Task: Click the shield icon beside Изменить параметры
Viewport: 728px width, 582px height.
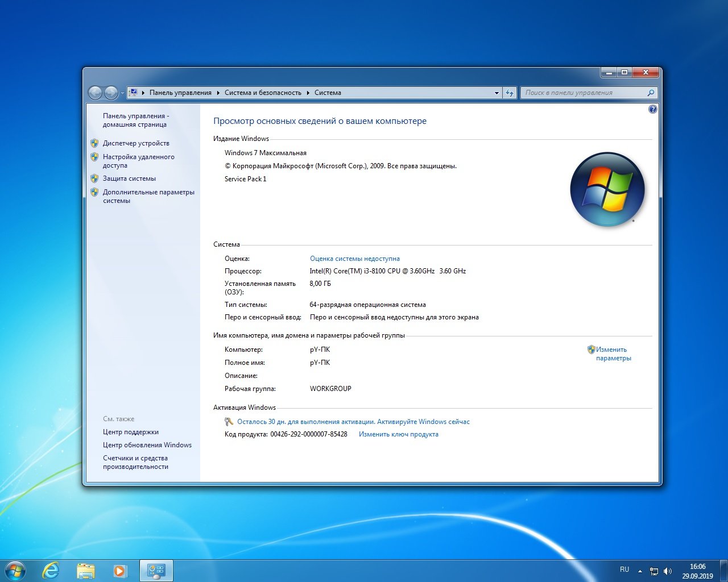Action: coord(591,350)
